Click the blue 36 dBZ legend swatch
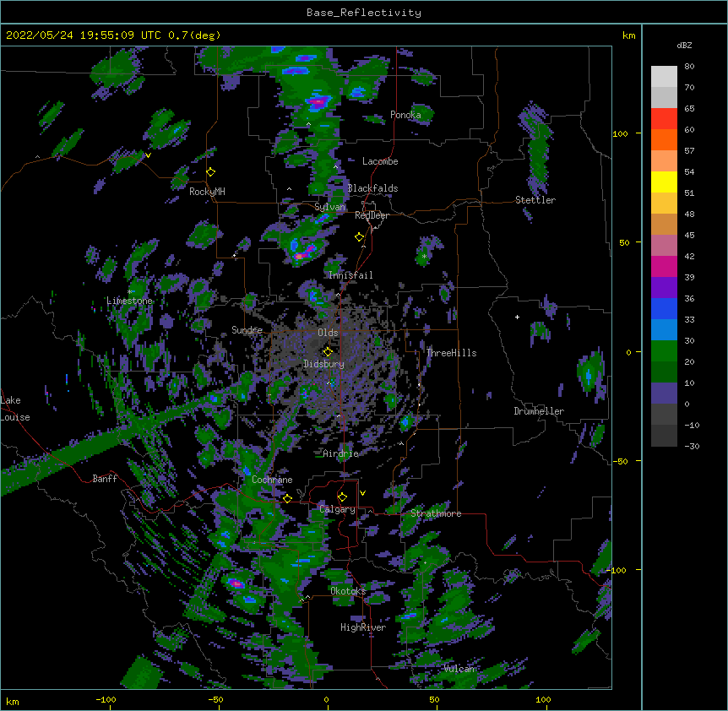 (664, 308)
